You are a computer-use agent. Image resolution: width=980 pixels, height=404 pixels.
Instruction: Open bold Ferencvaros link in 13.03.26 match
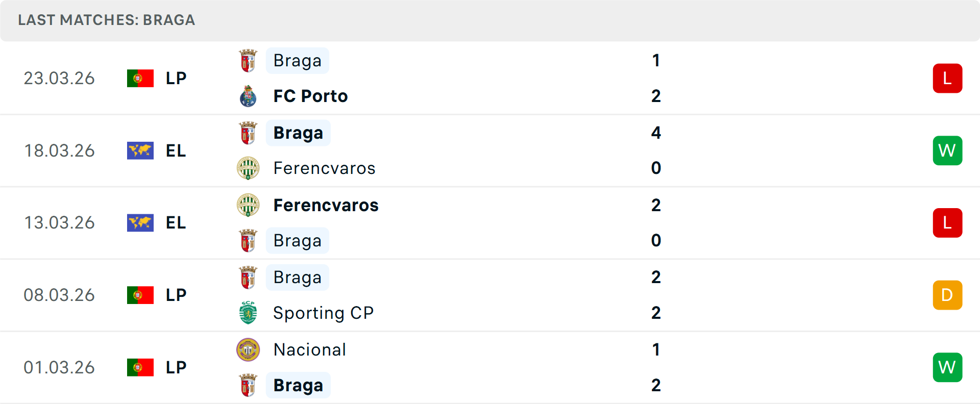click(326, 205)
